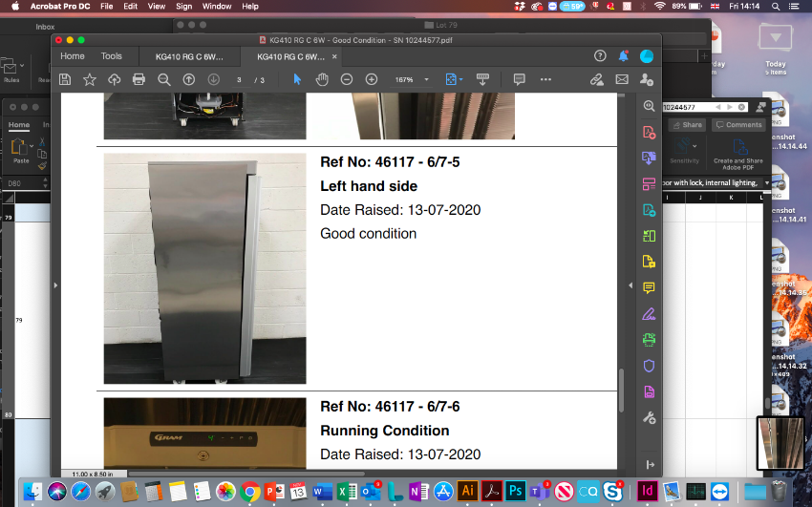Open the Fill & Sign tool in sidebar

point(649,313)
